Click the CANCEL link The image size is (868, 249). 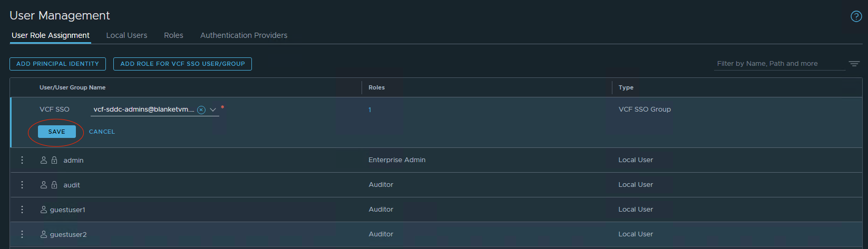pos(102,132)
